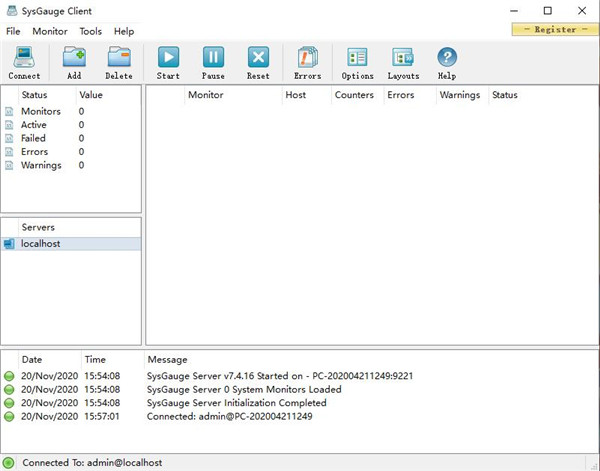
Task: Add a new monitor via Add icon
Action: [74, 62]
